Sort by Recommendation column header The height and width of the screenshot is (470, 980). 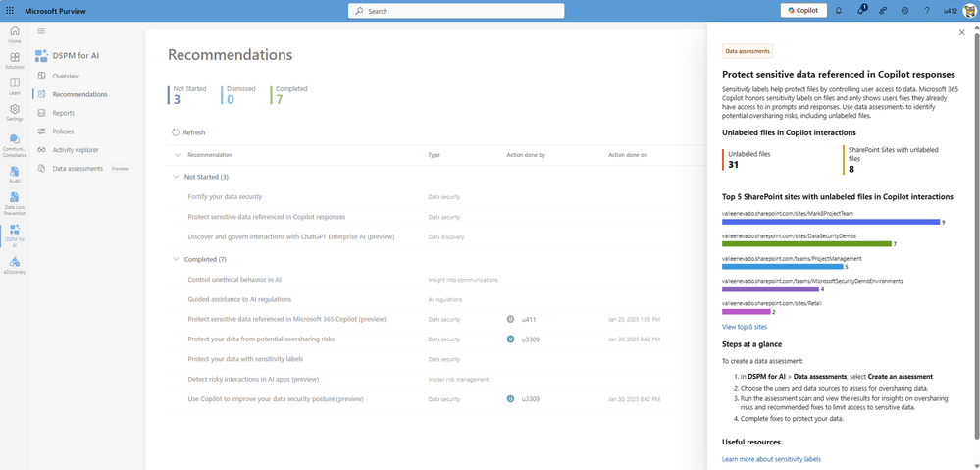click(x=210, y=155)
